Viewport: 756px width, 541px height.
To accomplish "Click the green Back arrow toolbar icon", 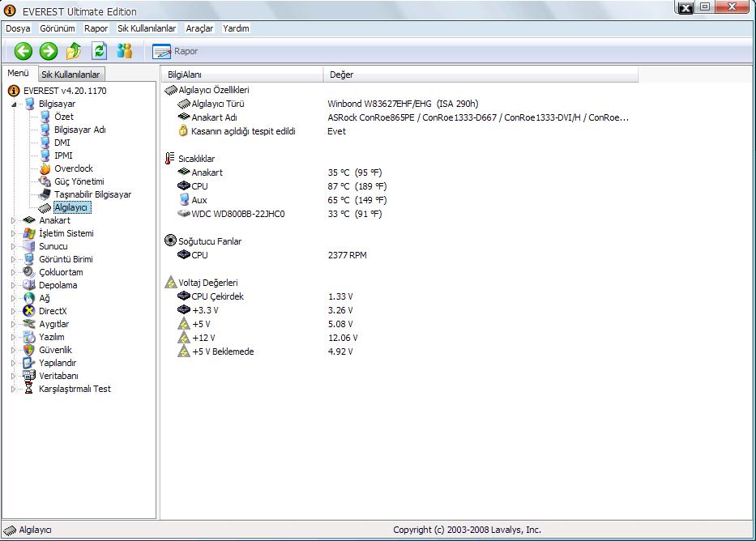I will (x=23, y=51).
